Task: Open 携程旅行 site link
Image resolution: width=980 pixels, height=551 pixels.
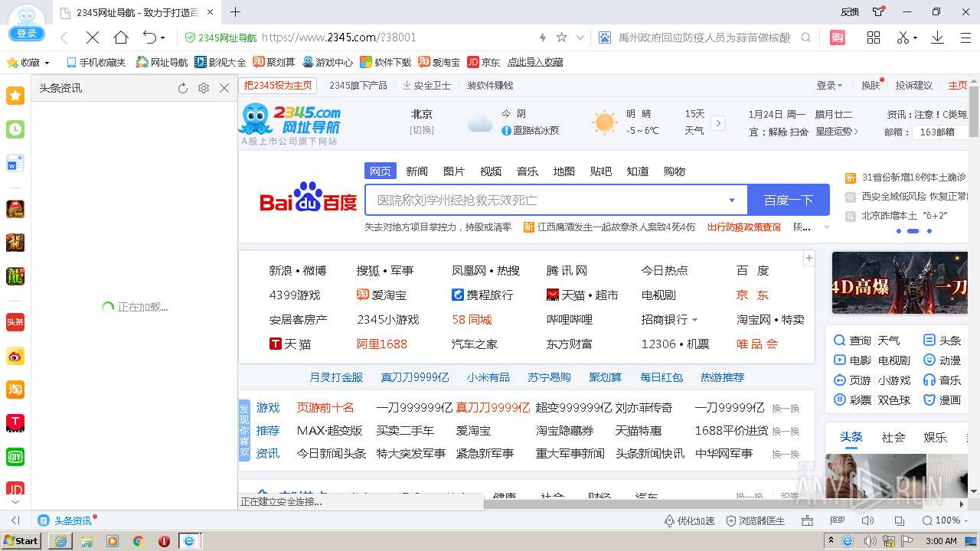Action: point(482,295)
